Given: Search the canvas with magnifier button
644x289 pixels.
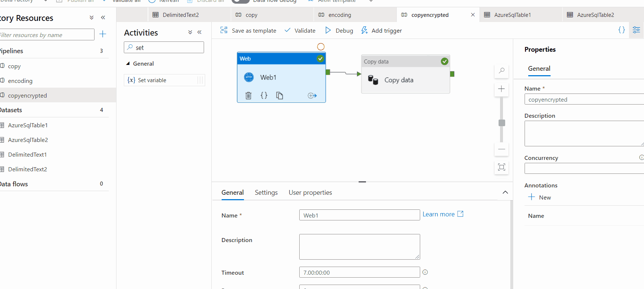Looking at the screenshot, I should pos(501,70).
